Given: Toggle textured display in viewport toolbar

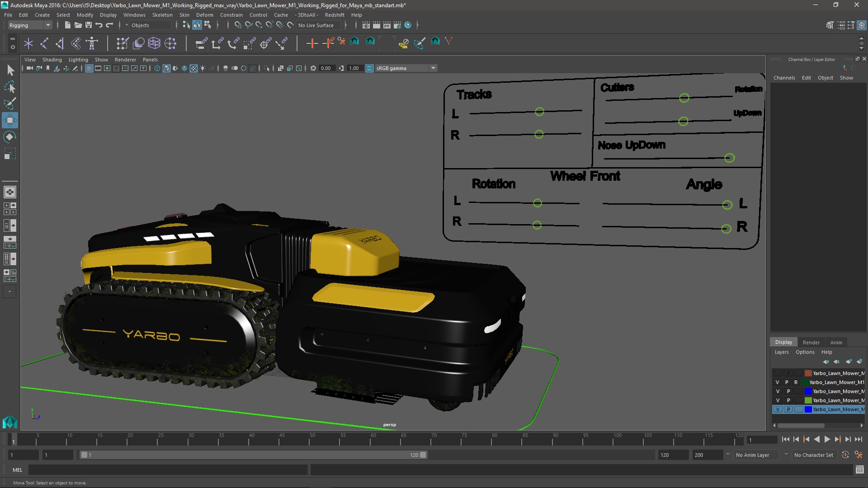Looking at the screenshot, I should (193, 68).
